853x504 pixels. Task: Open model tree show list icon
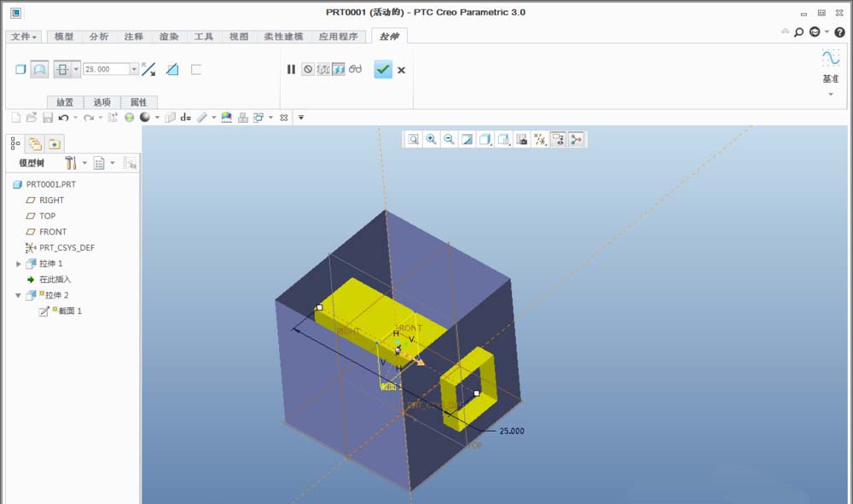[99, 163]
